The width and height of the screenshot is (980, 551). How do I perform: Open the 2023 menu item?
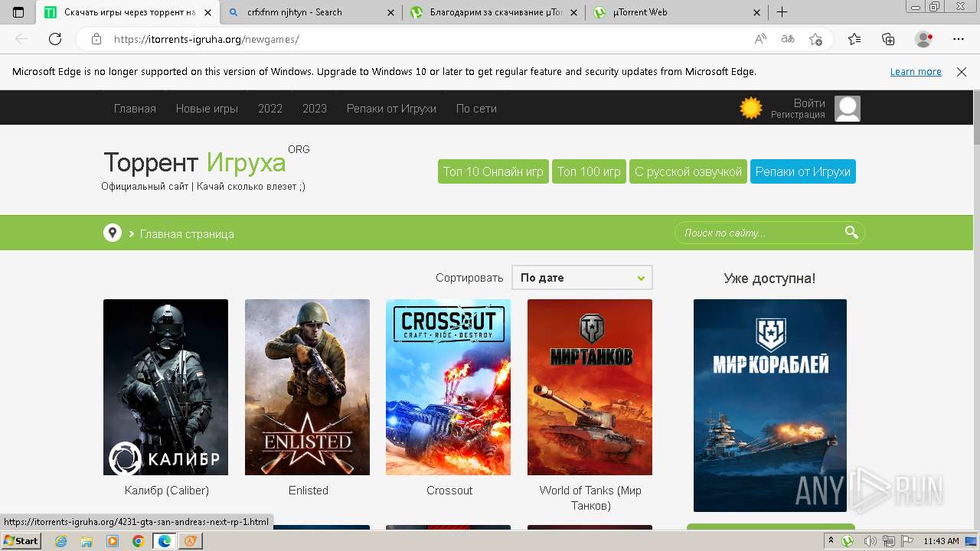pyautogui.click(x=315, y=109)
